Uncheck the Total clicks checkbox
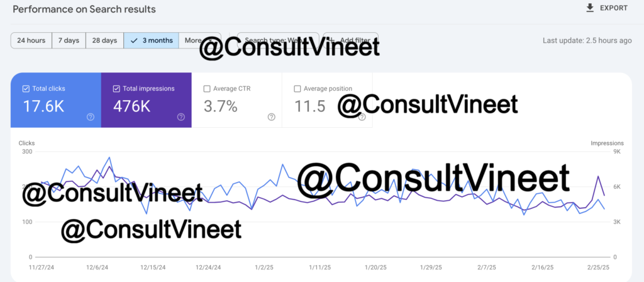This screenshot has width=644, height=282. pos(26,88)
